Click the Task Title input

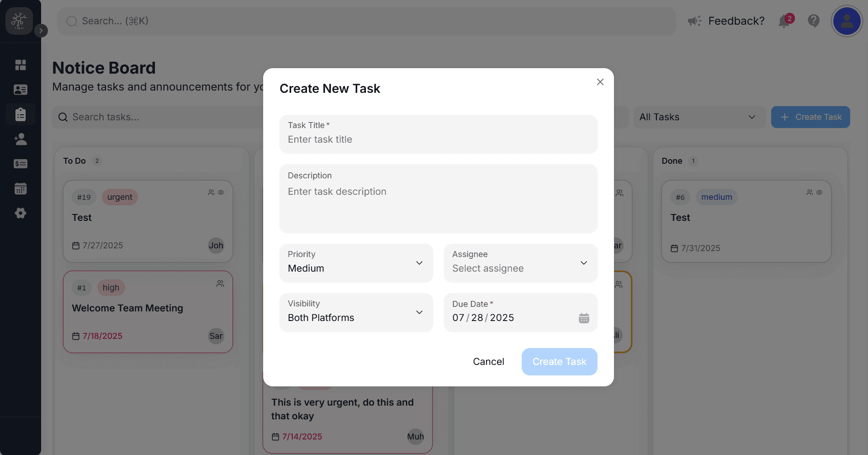(438, 134)
